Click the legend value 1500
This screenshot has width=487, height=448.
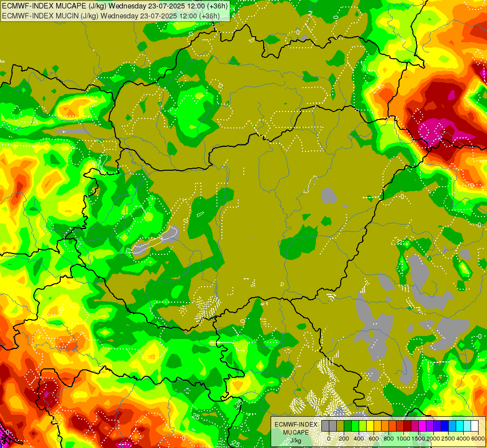coord(418,439)
